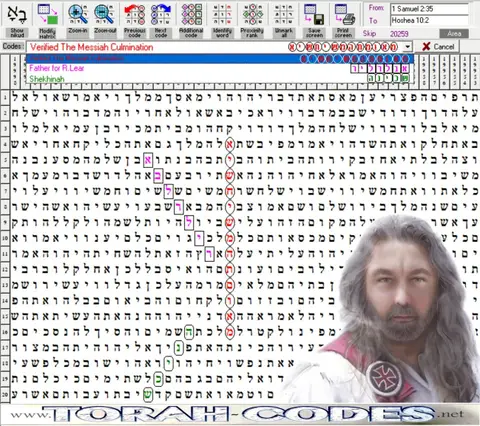
Task: Click the Unmark all tool
Action: pos(284,20)
